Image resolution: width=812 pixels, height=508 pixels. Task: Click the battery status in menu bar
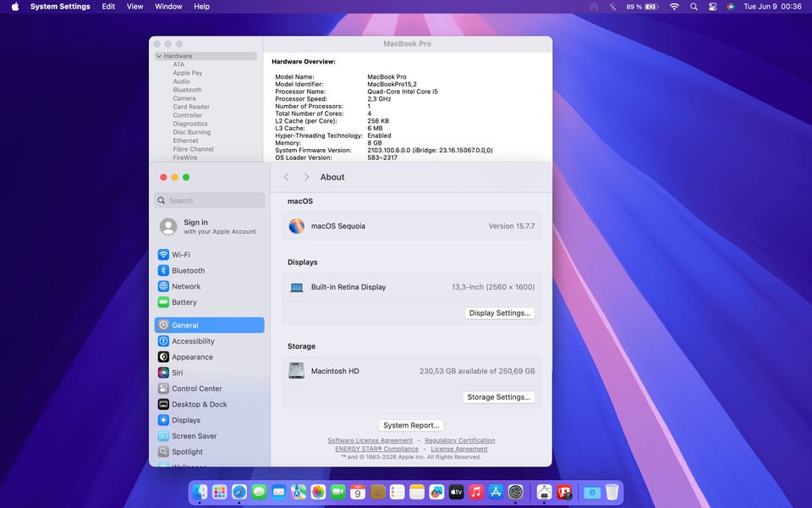tap(642, 7)
